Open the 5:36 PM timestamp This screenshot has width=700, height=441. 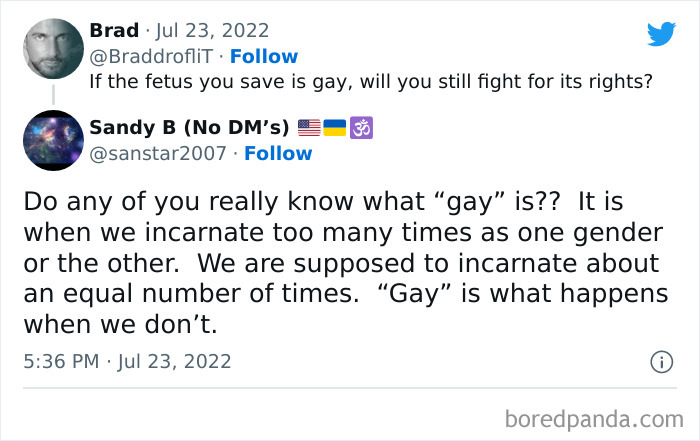[x=59, y=361]
